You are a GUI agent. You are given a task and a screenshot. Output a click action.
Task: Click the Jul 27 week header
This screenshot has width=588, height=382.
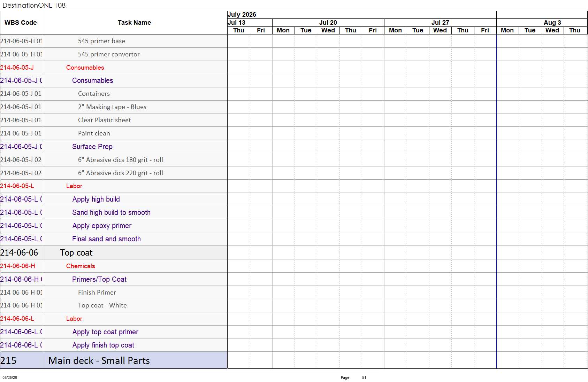pos(440,23)
